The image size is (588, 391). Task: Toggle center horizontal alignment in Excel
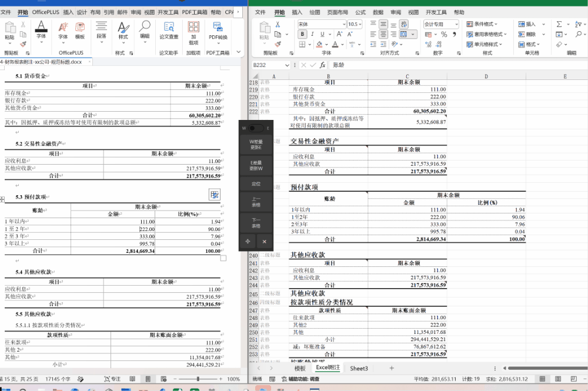click(x=383, y=34)
